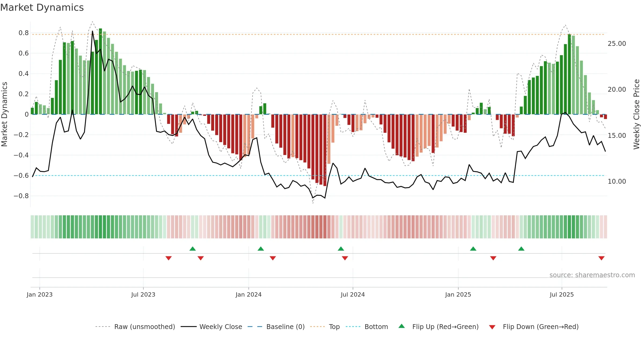Click the Jul 2024 axis label
This screenshot has width=644, height=362.
353,294
